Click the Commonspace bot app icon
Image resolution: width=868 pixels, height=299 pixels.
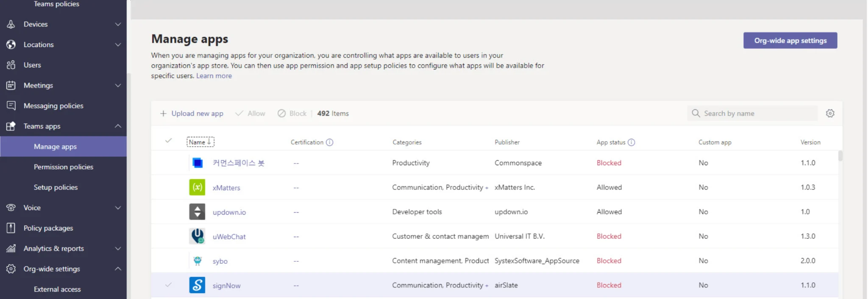coord(197,163)
